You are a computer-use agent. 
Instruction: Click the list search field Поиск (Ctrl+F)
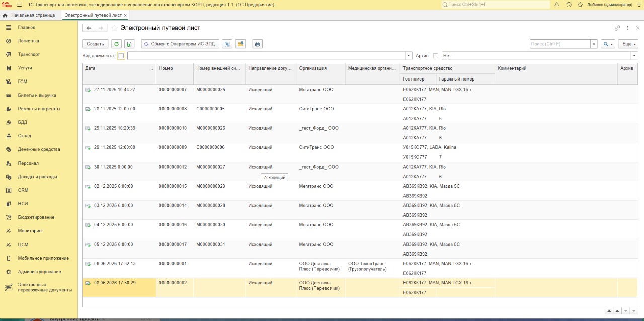coord(560,44)
